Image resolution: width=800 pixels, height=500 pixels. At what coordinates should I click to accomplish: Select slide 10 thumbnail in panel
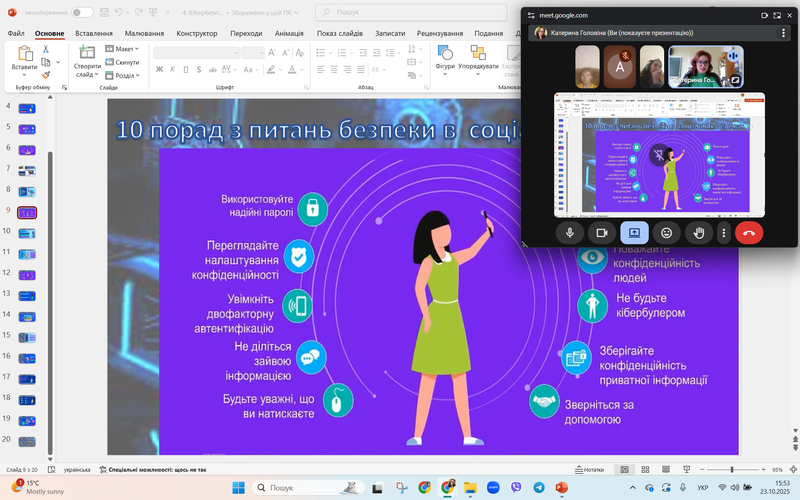pos(27,232)
